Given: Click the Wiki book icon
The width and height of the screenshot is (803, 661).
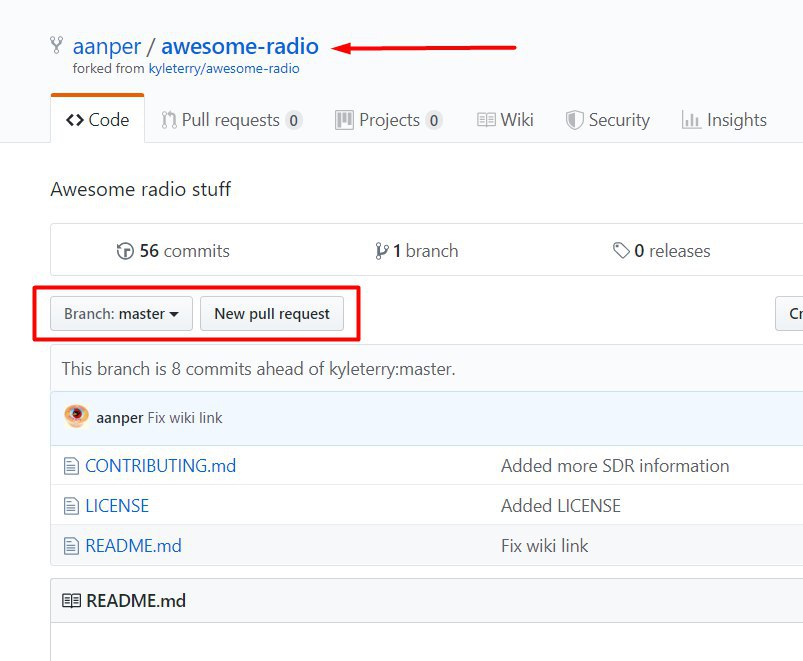Looking at the screenshot, I should click(486, 120).
